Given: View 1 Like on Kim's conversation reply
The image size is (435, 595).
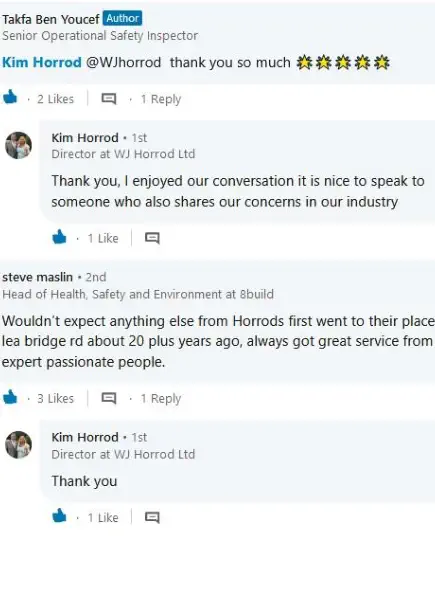Looking at the screenshot, I should point(103,238).
